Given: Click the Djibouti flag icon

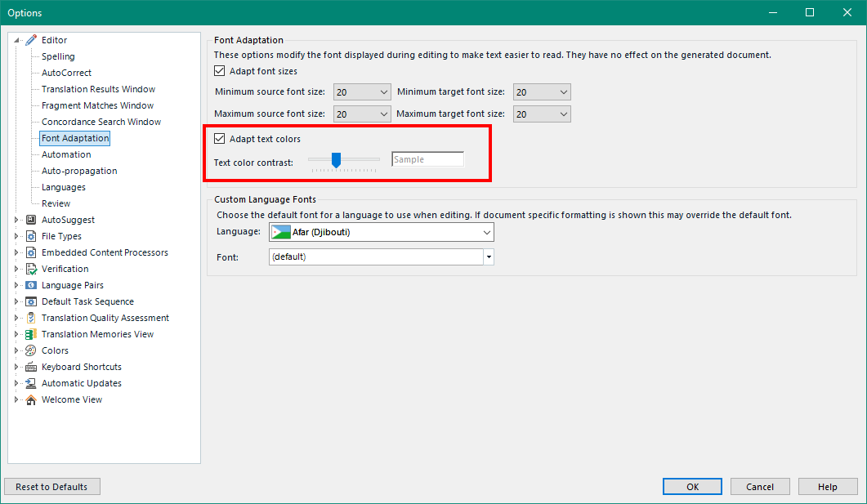Looking at the screenshot, I should pos(281,232).
